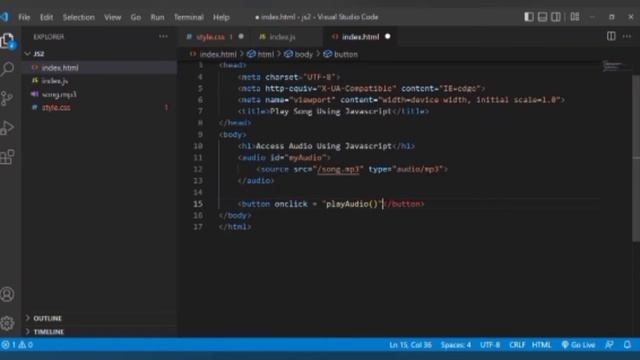Click the errors and warnings status indicator
640x360 pixels.
click(x=18, y=345)
